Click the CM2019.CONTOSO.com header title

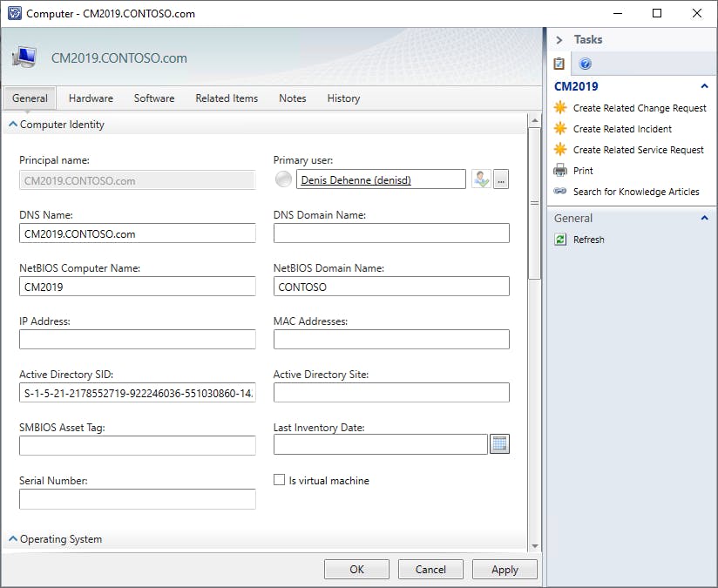(x=119, y=58)
